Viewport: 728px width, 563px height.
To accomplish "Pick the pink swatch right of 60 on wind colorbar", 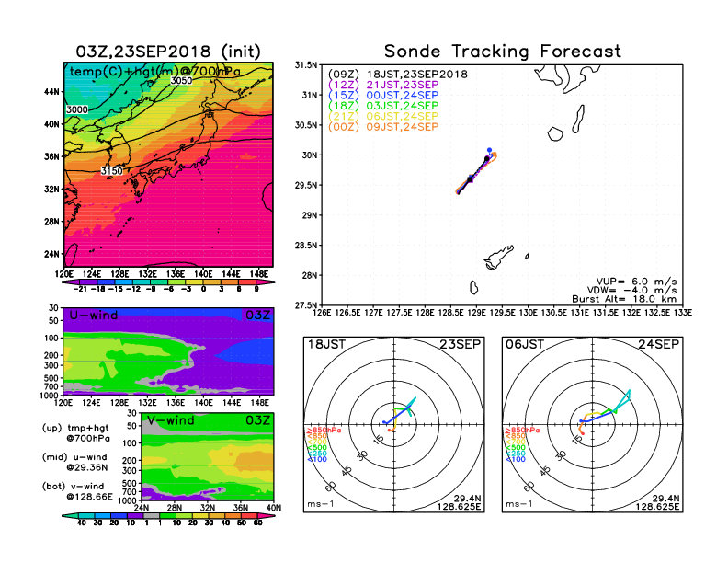I will [x=267, y=516].
